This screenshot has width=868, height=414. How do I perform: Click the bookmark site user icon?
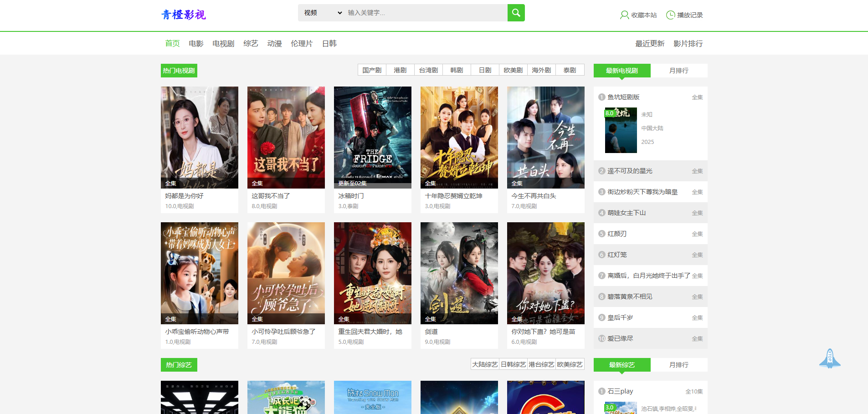624,15
